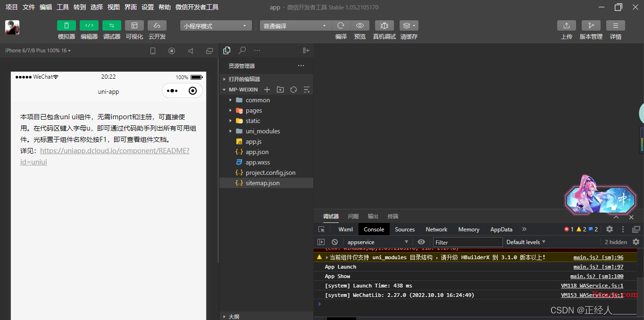The width and height of the screenshot is (644, 320).
Task: Open the Default levels dropdown
Action: tap(526, 242)
